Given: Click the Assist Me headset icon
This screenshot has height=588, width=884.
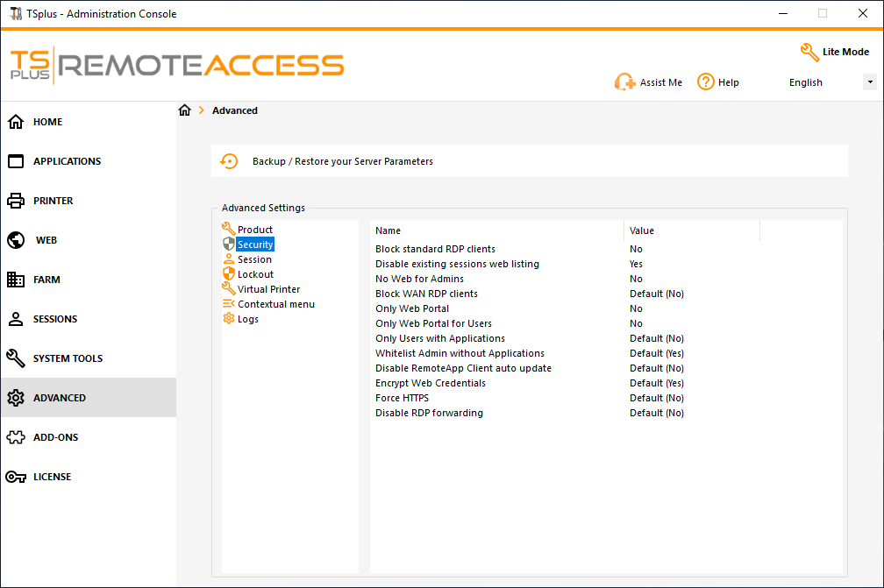Looking at the screenshot, I should 624,82.
